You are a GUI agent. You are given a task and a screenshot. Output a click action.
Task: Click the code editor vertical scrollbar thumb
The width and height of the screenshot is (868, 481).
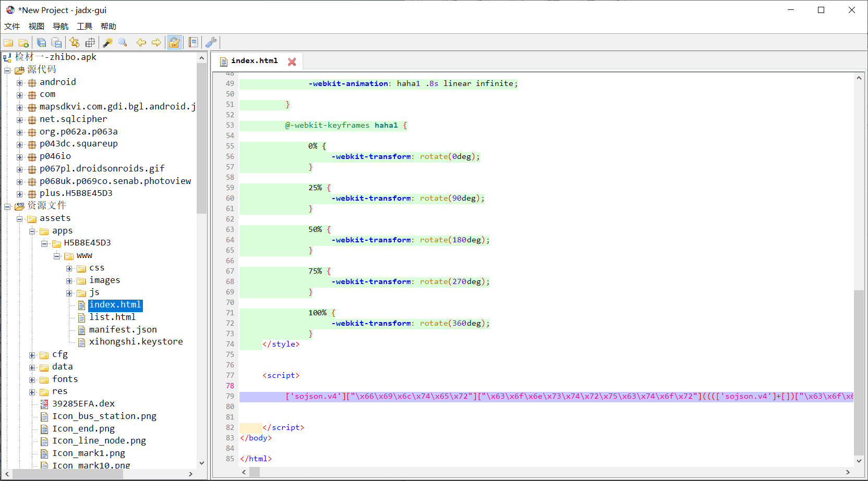click(859, 373)
